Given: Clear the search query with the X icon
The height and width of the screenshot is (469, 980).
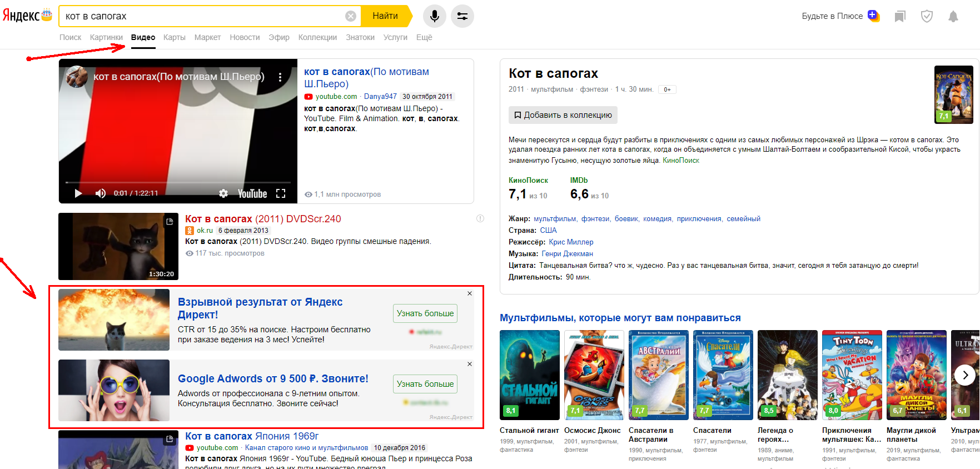Looking at the screenshot, I should pyautogui.click(x=351, y=16).
